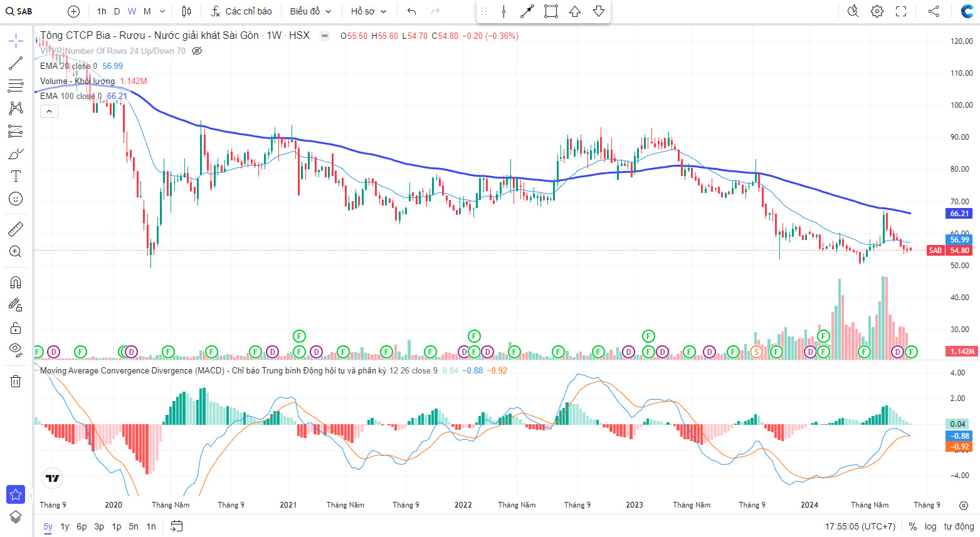Select the EMA 100 close legend

pyautogui.click(x=71, y=96)
